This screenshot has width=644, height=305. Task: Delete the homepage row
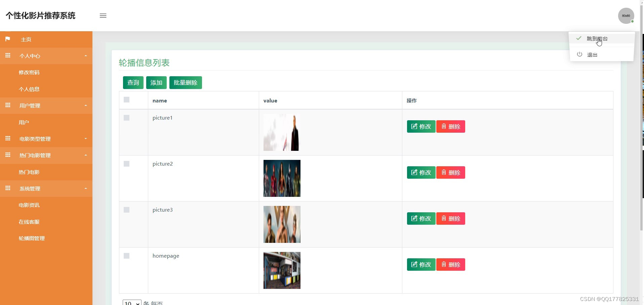[451, 265]
